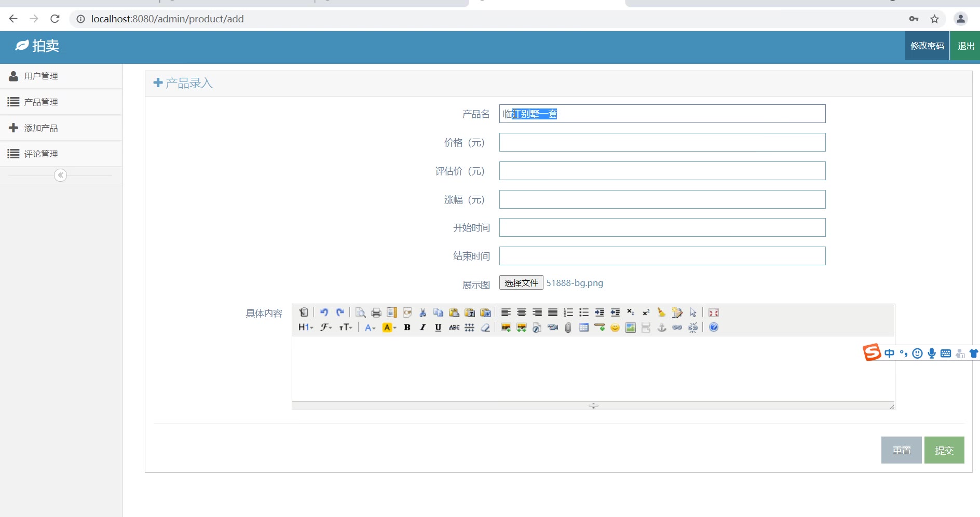This screenshot has width=980, height=517.
Task: Open the H1 heading format dropdown
Action: 306,328
